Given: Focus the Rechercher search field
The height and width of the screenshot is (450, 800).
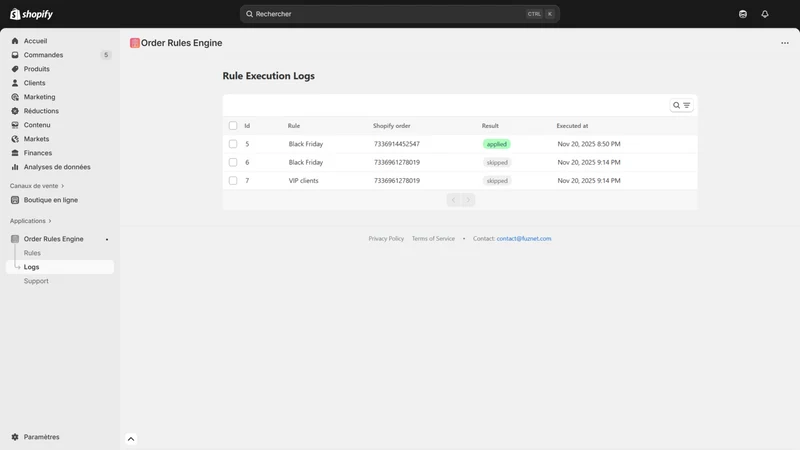Looking at the screenshot, I should point(399,14).
